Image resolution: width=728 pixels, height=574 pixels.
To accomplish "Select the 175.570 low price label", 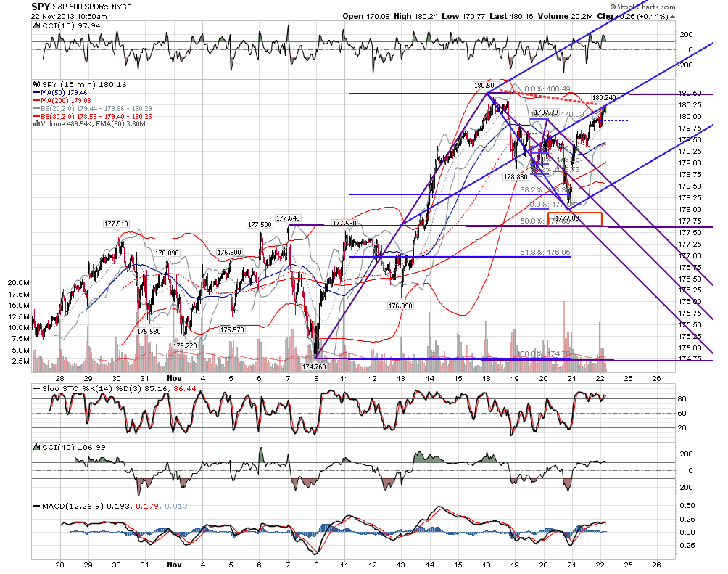I will (x=232, y=330).
